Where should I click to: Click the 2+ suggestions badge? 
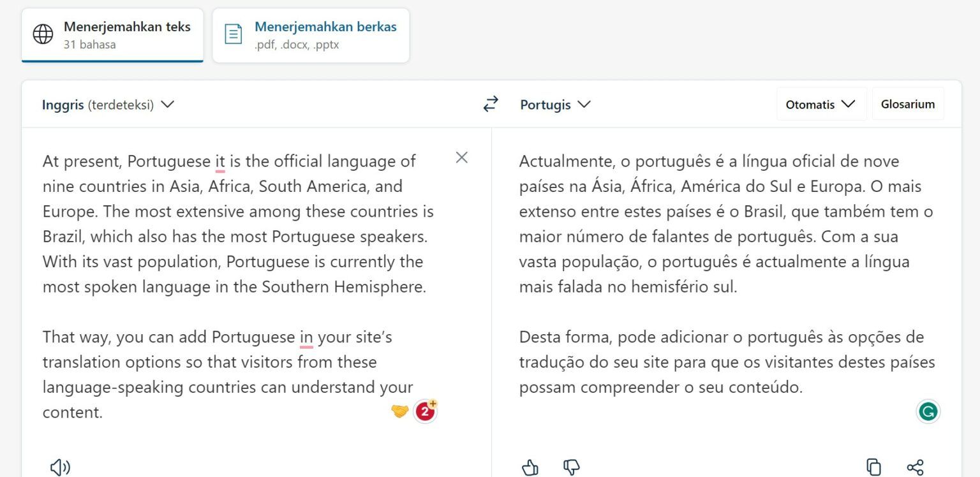(x=425, y=411)
